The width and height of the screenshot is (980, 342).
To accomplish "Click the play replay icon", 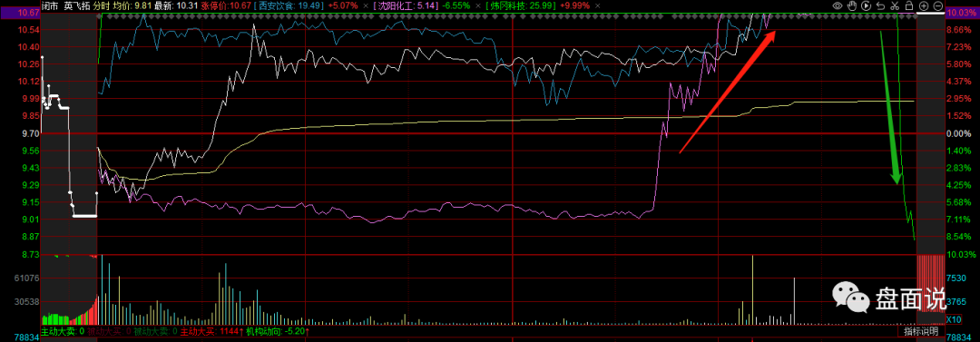I will [867, 5].
